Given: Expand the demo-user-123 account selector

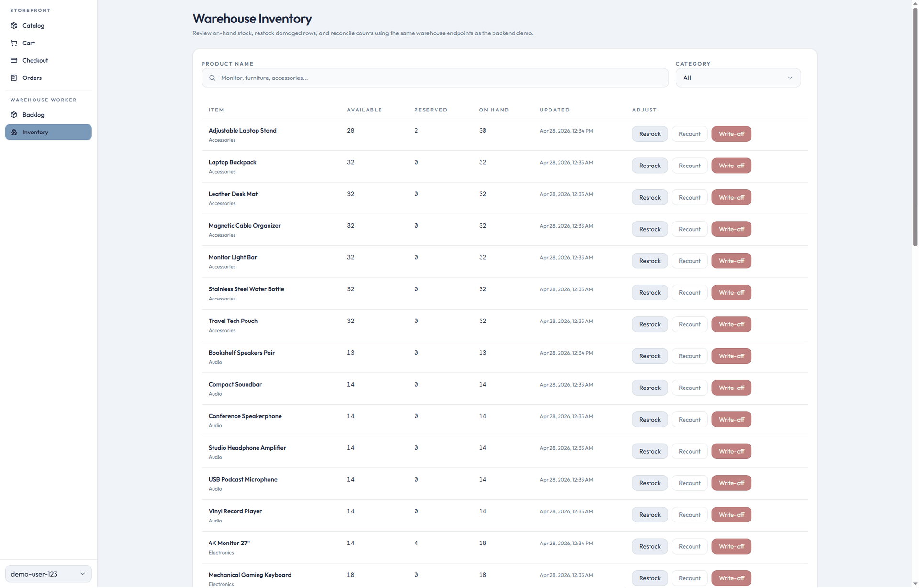Looking at the screenshot, I should pos(48,574).
